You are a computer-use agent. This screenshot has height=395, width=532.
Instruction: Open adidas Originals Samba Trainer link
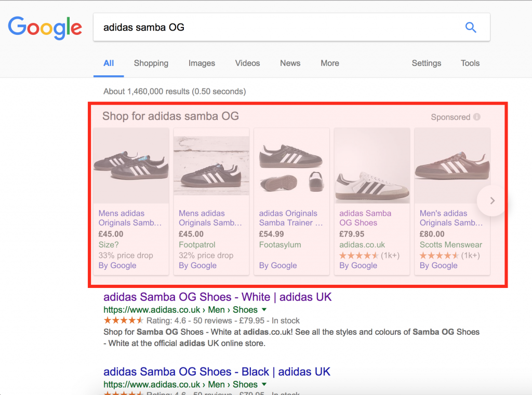click(291, 218)
